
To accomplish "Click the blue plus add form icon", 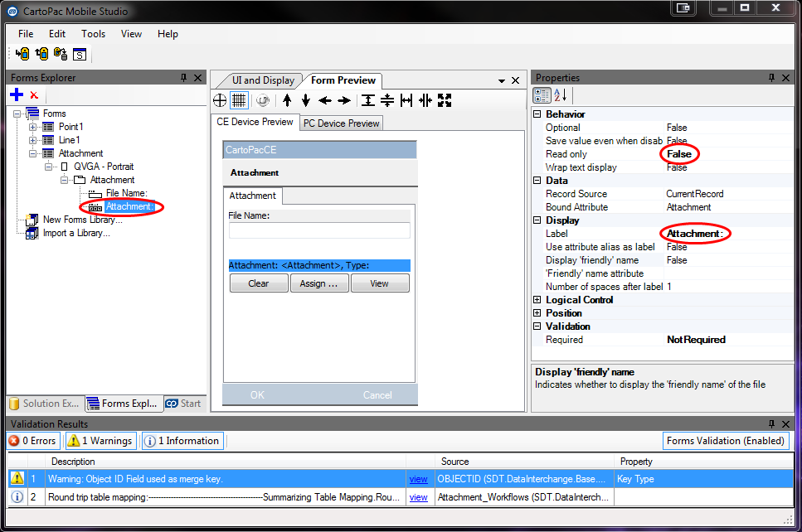I will click(x=17, y=95).
